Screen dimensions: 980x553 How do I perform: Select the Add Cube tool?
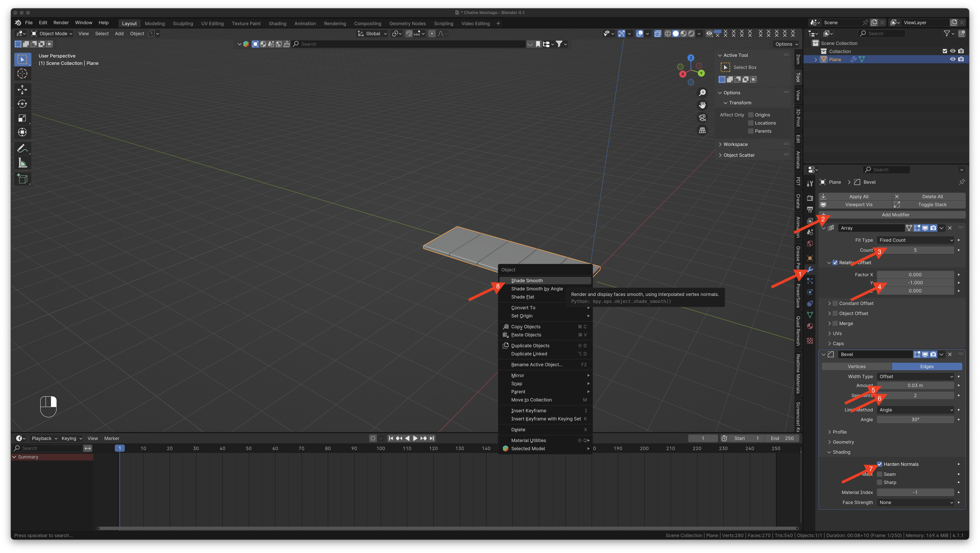(22, 179)
